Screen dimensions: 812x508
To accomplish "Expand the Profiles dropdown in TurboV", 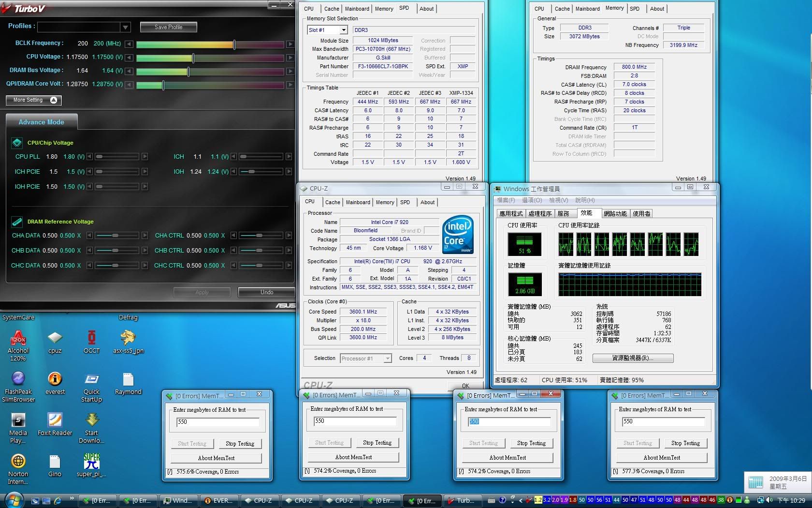I will [x=125, y=27].
